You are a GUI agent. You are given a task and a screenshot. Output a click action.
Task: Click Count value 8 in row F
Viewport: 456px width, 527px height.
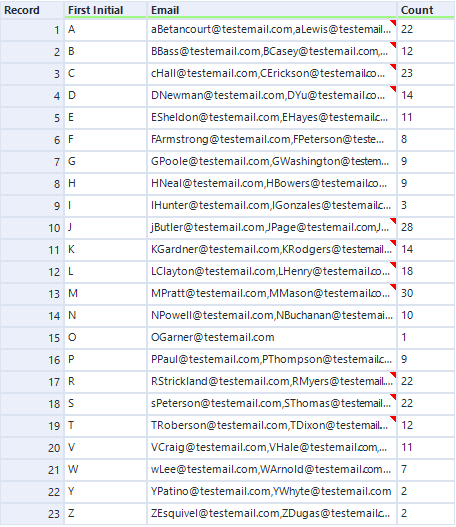pos(426,140)
